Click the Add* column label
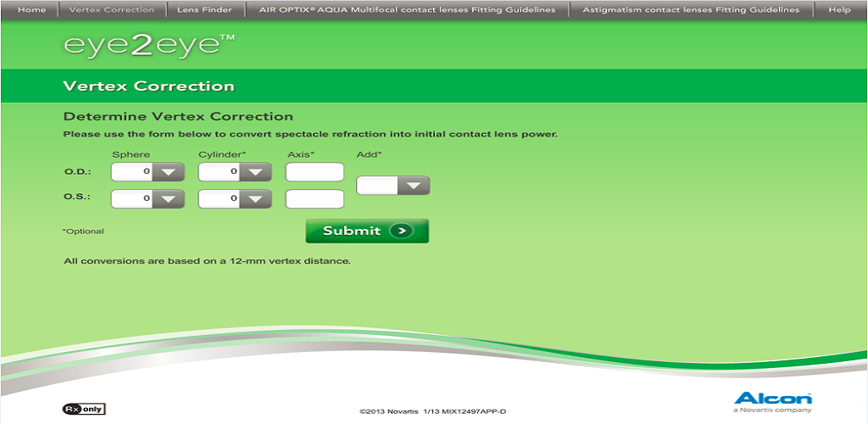This screenshot has width=868, height=424. pyautogui.click(x=370, y=154)
